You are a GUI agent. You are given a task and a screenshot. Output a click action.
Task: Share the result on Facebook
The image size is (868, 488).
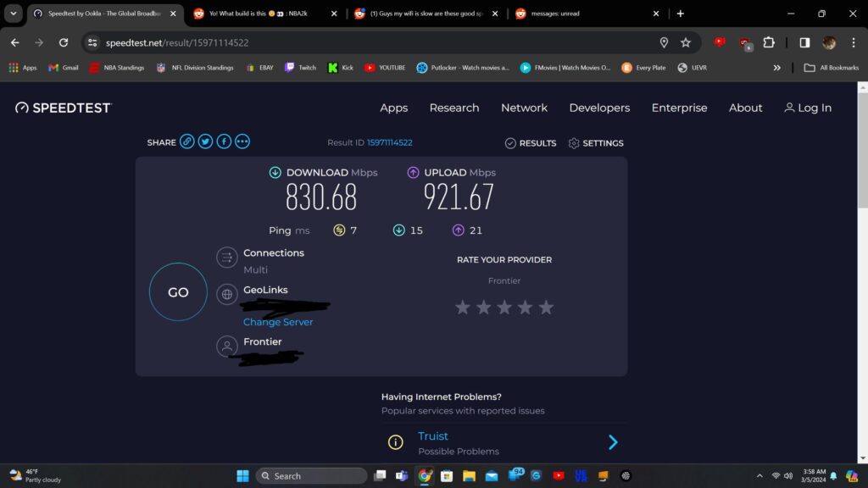[224, 141]
